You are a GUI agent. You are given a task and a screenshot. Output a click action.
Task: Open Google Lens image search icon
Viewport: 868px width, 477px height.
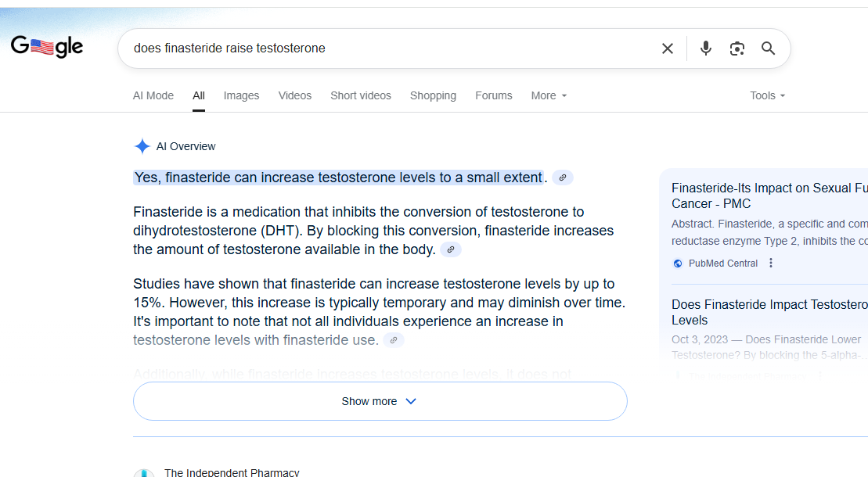pyautogui.click(x=737, y=48)
